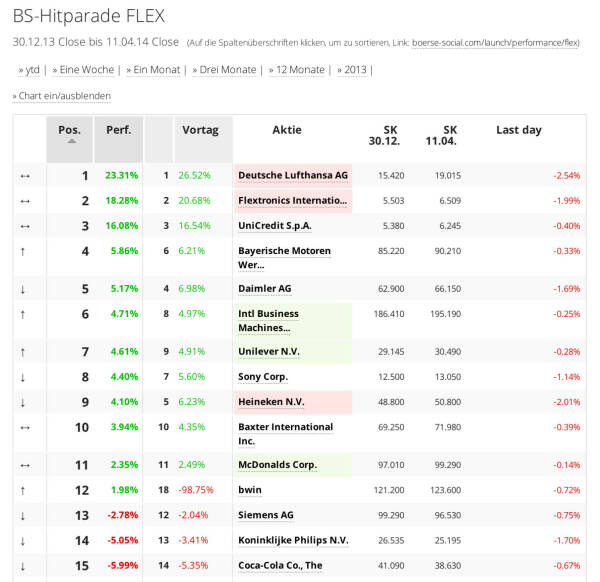Switch to Drei Monate period

pyautogui.click(x=224, y=70)
